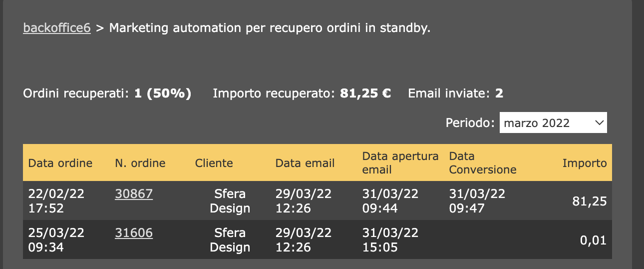The height and width of the screenshot is (269, 644).
Task: Open order number 31606 link
Action: click(x=134, y=233)
